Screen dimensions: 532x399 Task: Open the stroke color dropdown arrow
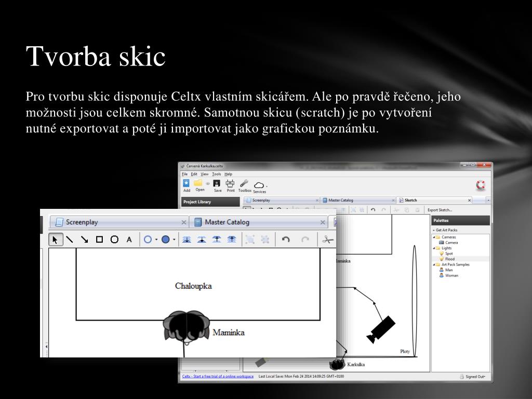[156, 240]
